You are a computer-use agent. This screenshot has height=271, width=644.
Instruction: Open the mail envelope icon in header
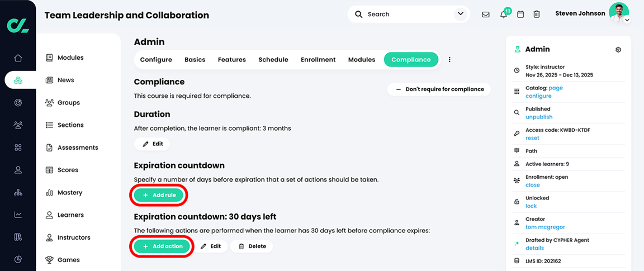pos(485,15)
